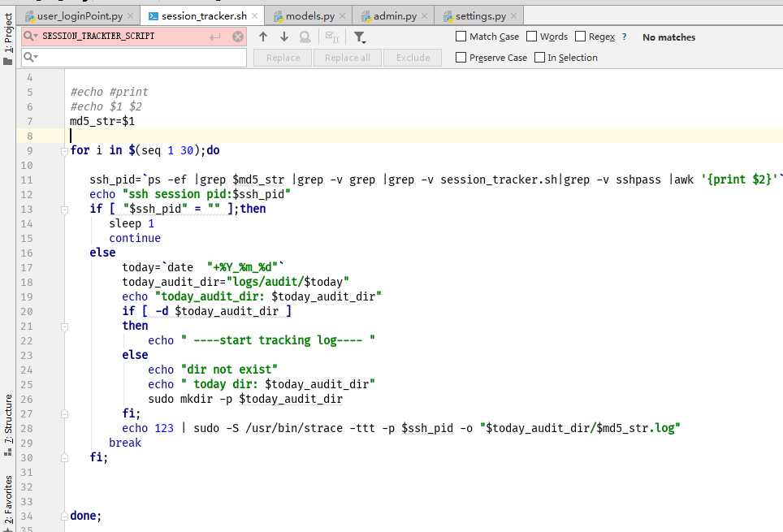Switch to settings.py tab
Image resolution: width=783 pixels, height=532 pixels.
tap(480, 16)
